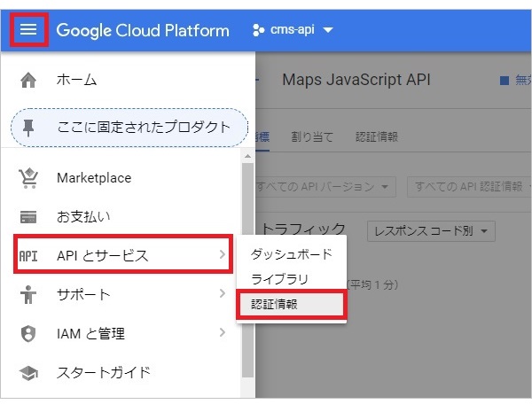Expand the IAM と管理 submenu chevron
This screenshot has width=532, height=412.
click(x=223, y=332)
